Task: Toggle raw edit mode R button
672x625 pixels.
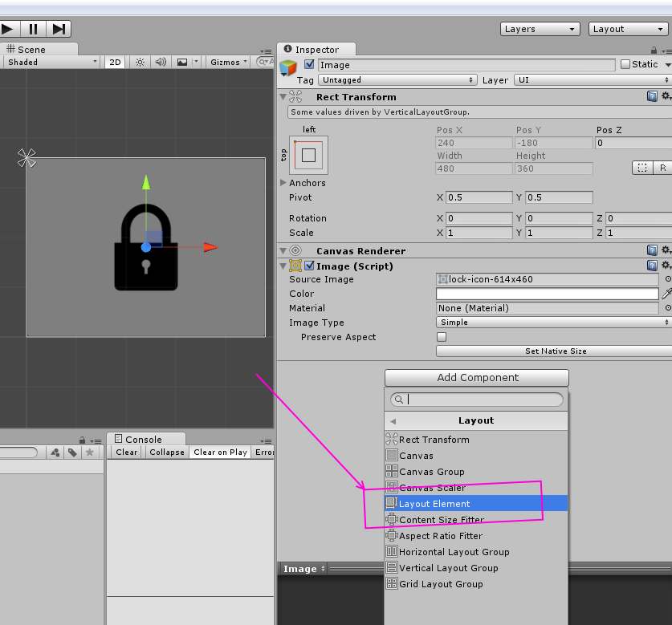Action: (x=662, y=168)
